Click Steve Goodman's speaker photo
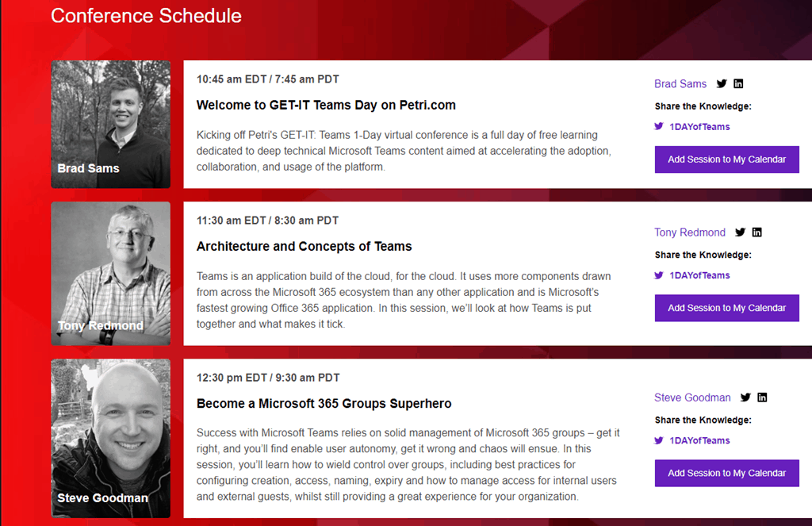 [x=111, y=438]
